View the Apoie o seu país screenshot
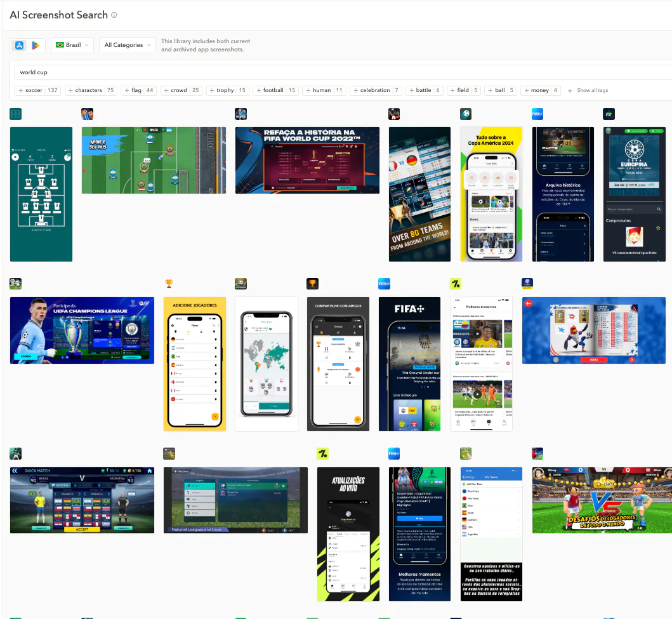672x619 pixels. point(154,161)
